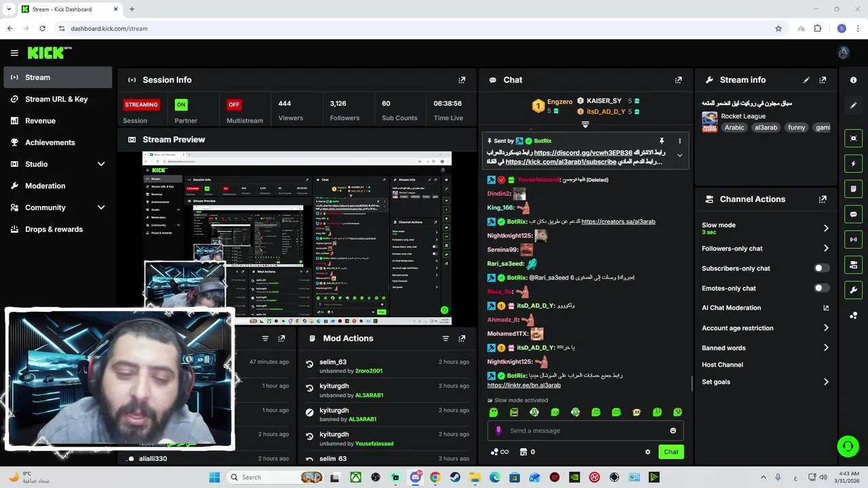Expand the pinned BotRix message
The height and width of the screenshot is (488, 868).
pos(679,156)
